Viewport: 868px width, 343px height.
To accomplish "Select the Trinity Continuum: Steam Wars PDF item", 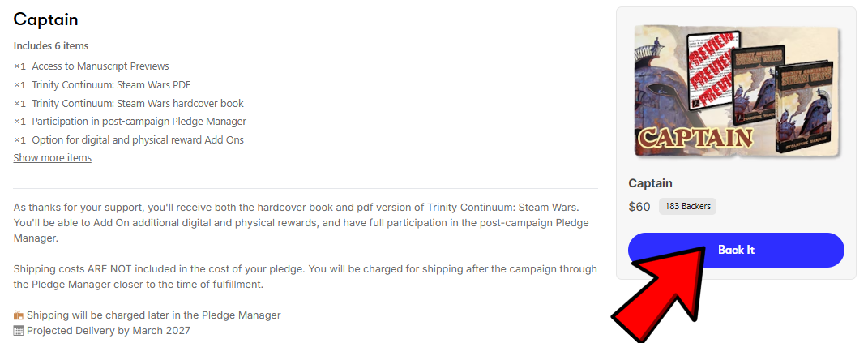I will click(x=111, y=85).
